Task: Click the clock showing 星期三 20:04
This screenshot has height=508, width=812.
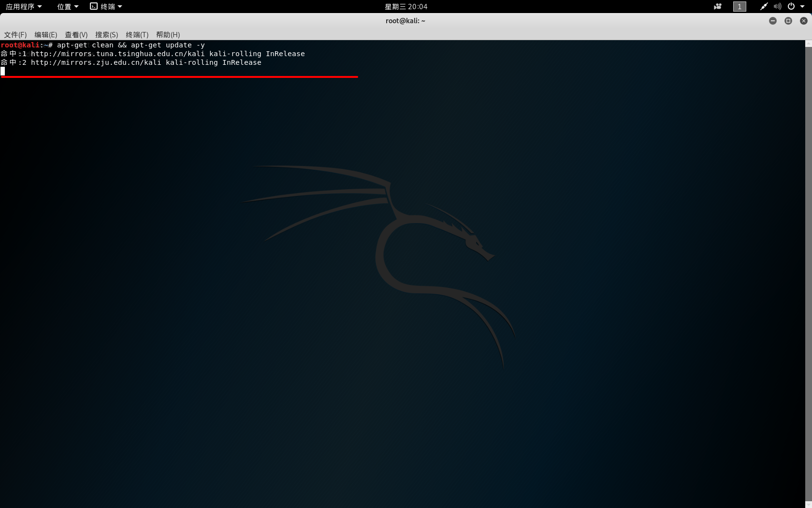Action: 406,6
